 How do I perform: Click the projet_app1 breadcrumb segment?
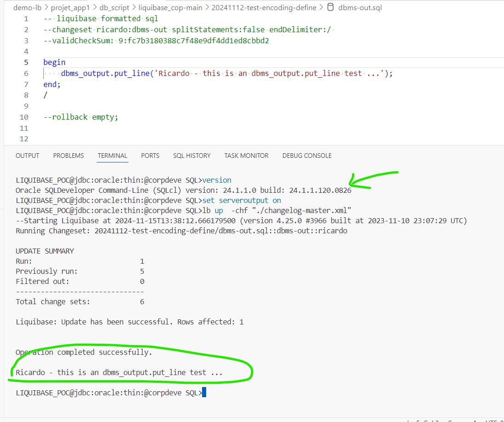click(70, 8)
